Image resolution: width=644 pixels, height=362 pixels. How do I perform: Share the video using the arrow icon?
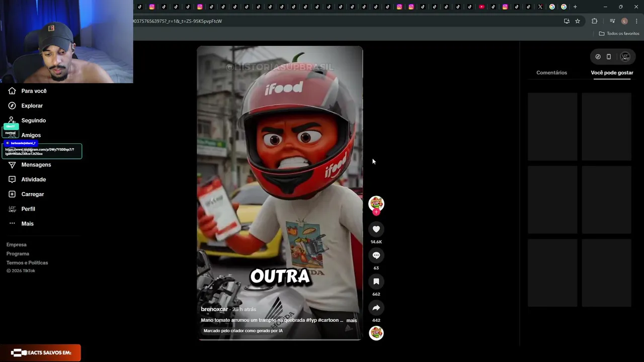(376, 308)
